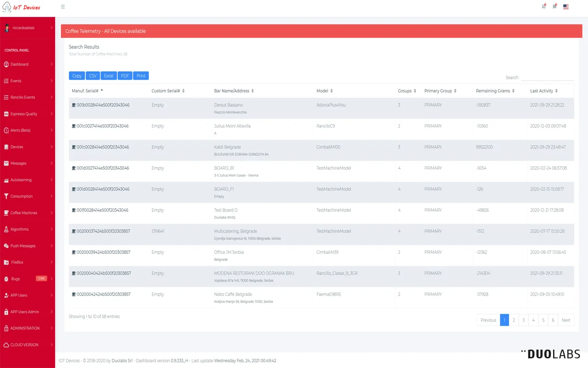Viewport: 588px width, 368px height.
Task: Click the Excel export button
Action: click(108, 76)
